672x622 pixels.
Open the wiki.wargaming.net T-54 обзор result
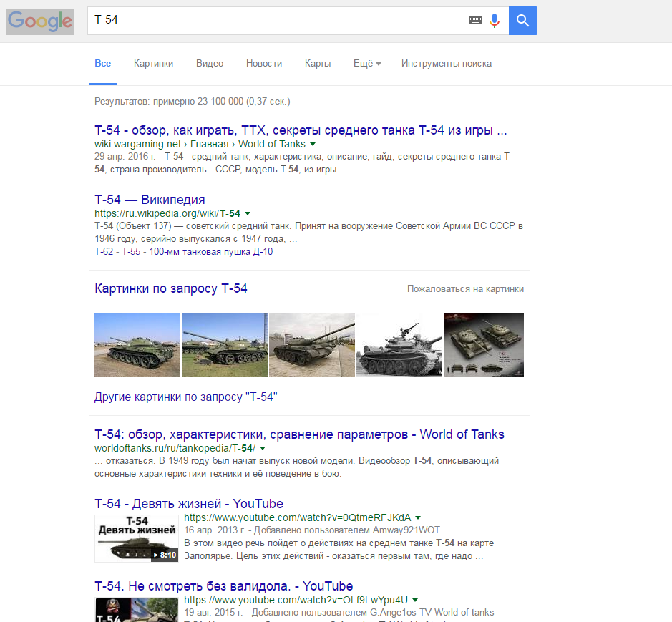pyautogui.click(x=301, y=130)
